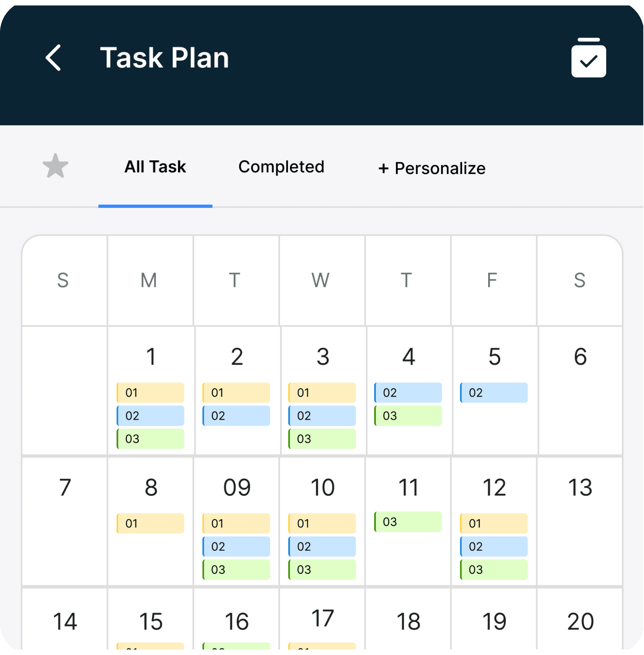The width and height of the screenshot is (644, 655).
Task: Select task 02 on day 2
Action: click(236, 416)
